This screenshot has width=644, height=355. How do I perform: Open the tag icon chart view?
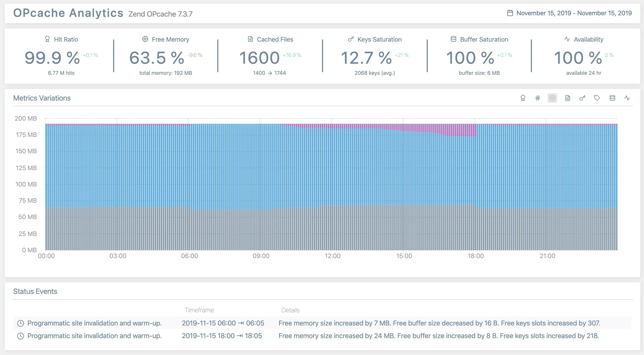(x=597, y=98)
